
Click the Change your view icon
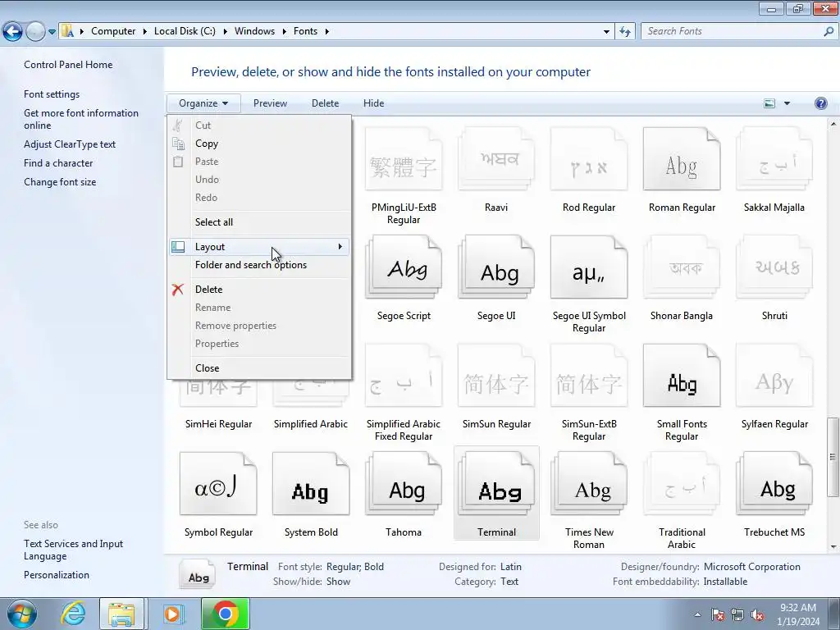click(769, 103)
